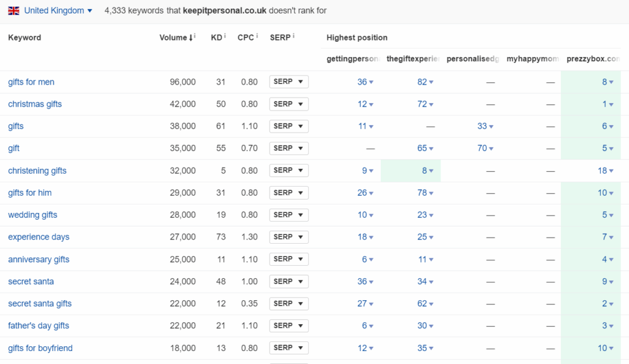Click the info icon next to CPC
This screenshot has height=364, width=629.
point(257,36)
